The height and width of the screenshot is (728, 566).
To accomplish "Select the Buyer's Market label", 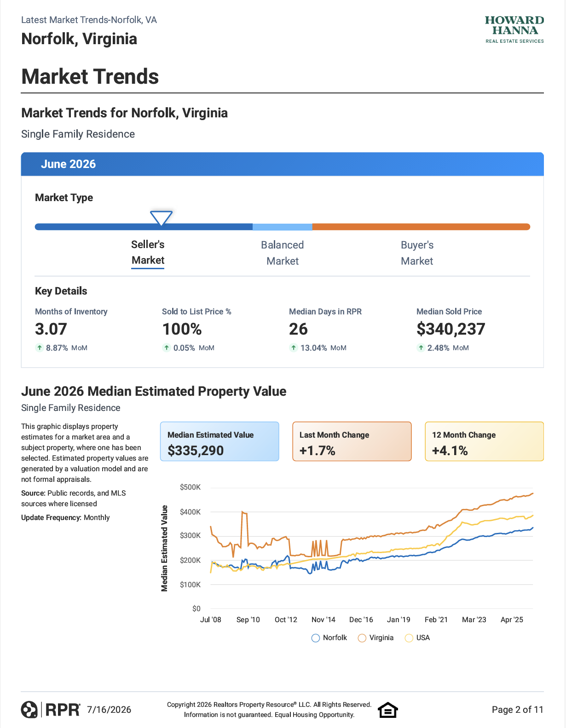I will [417, 253].
